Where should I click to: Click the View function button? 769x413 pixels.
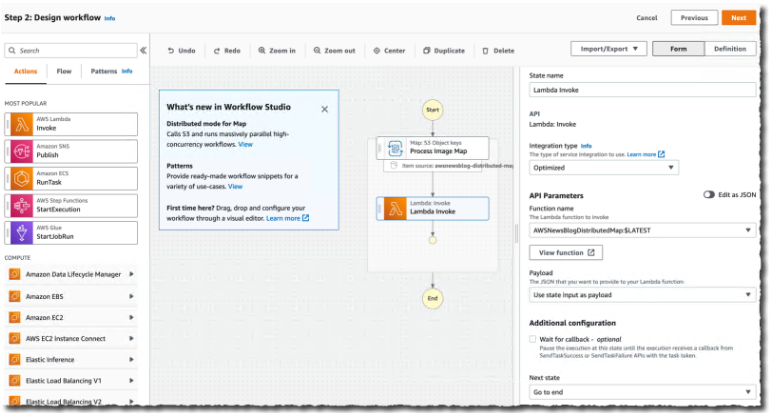coord(565,253)
